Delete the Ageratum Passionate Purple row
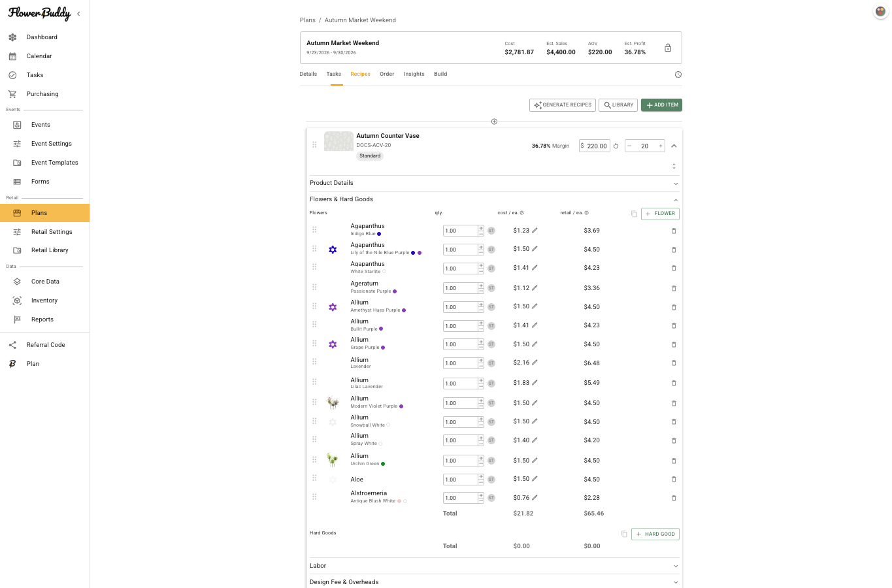The width and height of the screenshot is (892, 588). [674, 288]
